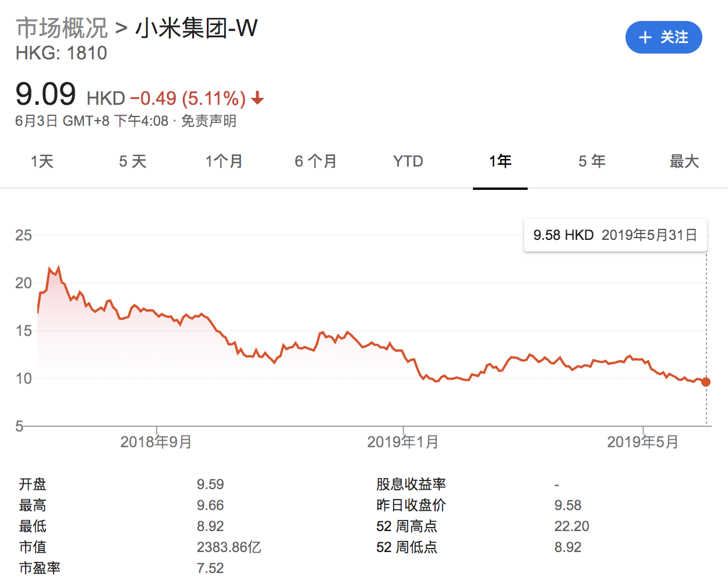This screenshot has width=728, height=587.
Task: Click the 昨日收盘价 label
Action: click(411, 505)
